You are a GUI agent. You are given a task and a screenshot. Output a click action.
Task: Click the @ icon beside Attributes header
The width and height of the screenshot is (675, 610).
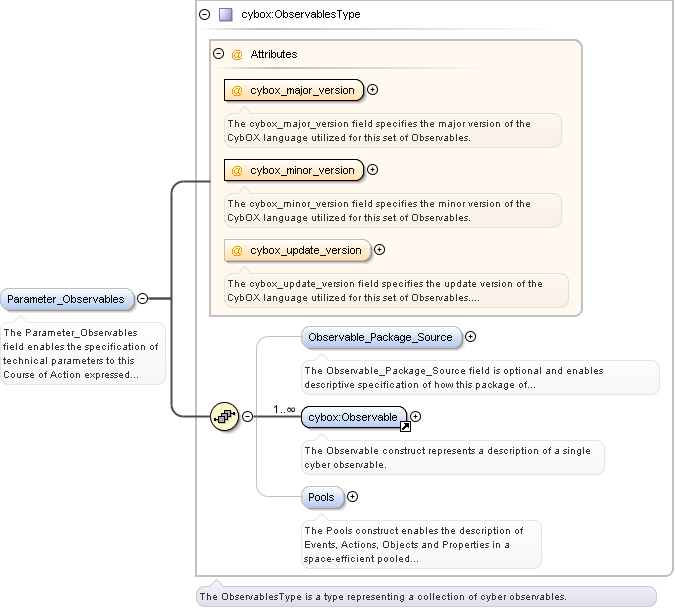237,54
